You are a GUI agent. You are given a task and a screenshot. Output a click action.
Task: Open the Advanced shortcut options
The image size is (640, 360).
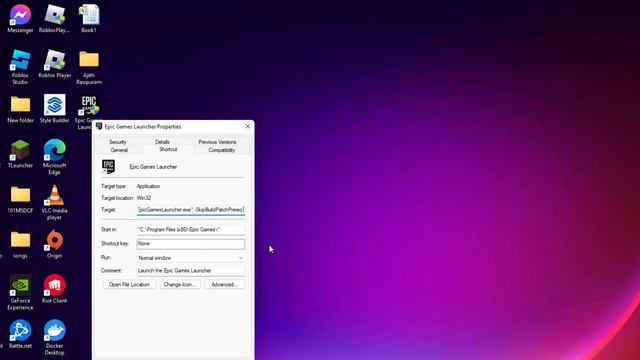[224, 284]
